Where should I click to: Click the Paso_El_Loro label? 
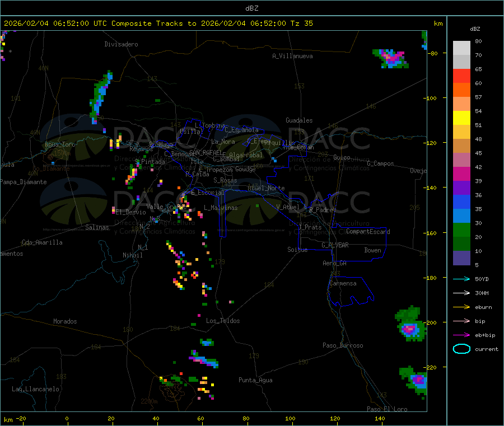pos(388,409)
